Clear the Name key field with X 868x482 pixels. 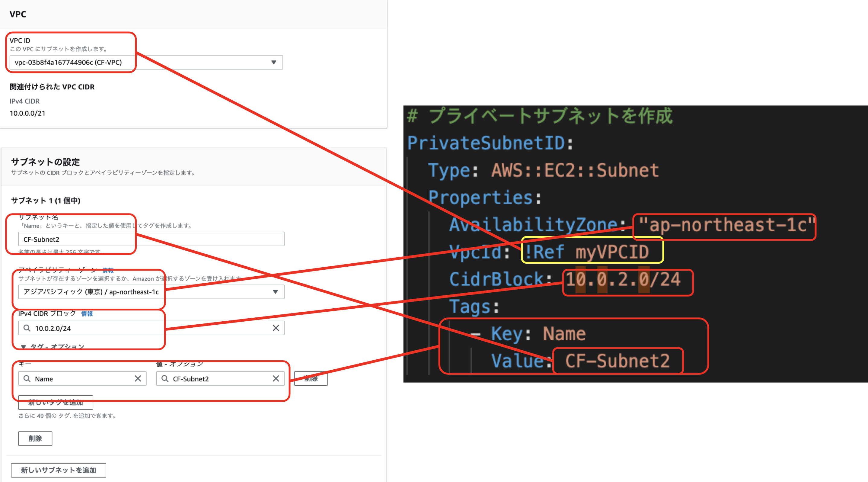click(x=138, y=378)
